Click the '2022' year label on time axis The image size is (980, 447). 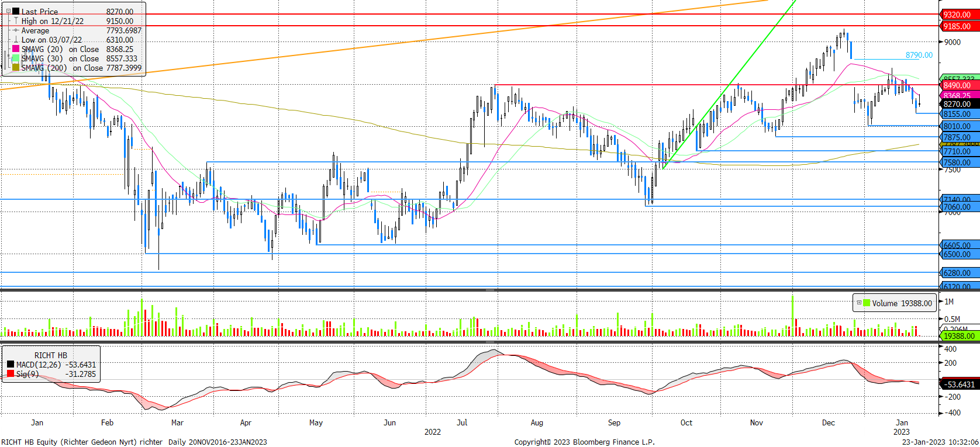click(433, 432)
